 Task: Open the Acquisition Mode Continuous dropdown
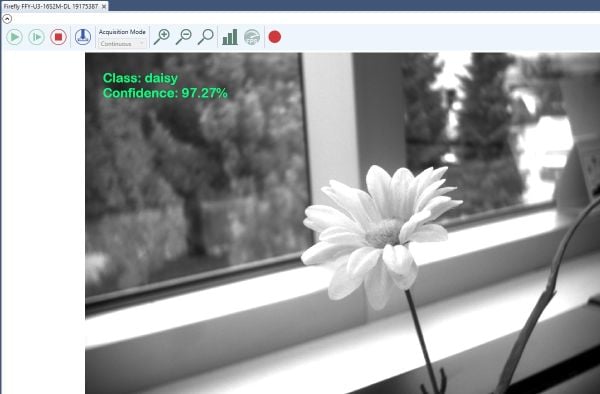click(x=122, y=44)
